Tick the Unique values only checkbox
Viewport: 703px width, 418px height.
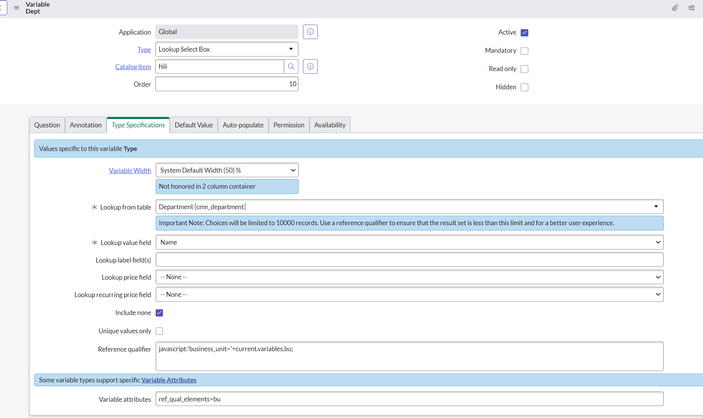tap(159, 331)
